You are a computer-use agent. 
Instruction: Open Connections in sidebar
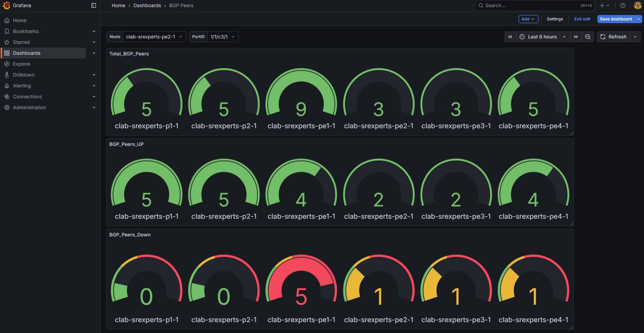tap(27, 97)
